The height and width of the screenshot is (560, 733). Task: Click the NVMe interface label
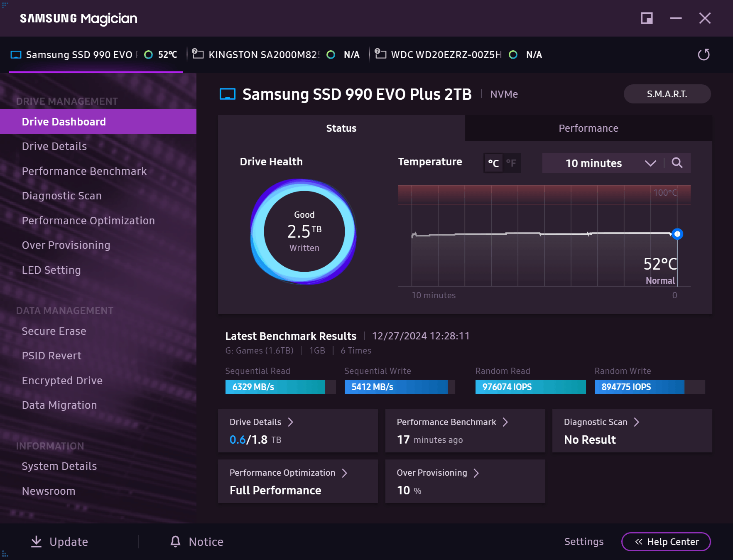pos(504,94)
